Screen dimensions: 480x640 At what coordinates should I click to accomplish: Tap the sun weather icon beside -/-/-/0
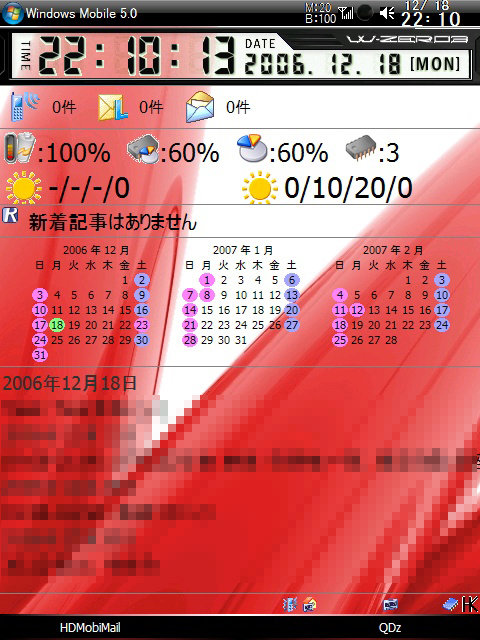click(x=24, y=187)
